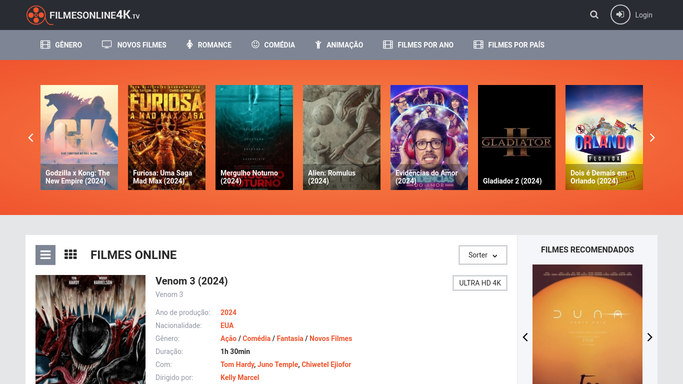Click the film icon beside Filmes por País
This screenshot has height=384, width=683.
point(478,44)
